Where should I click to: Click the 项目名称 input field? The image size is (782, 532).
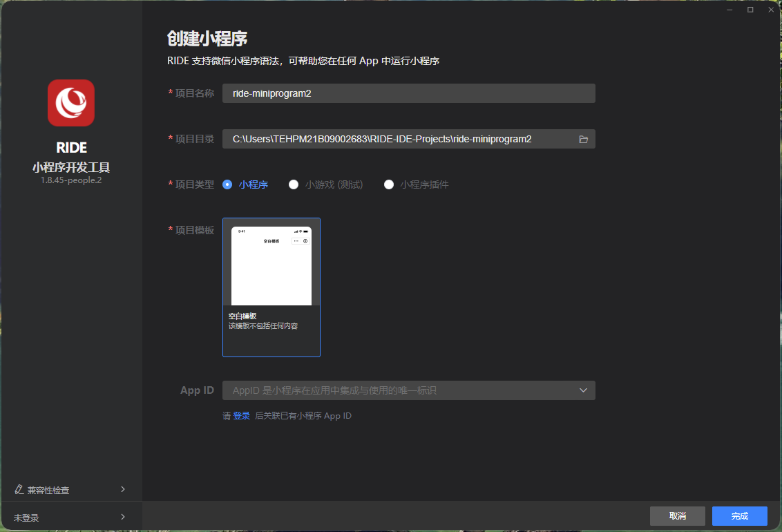point(408,93)
